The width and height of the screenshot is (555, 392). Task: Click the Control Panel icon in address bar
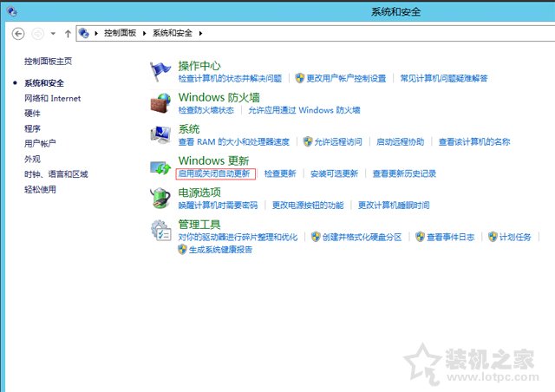(x=84, y=33)
